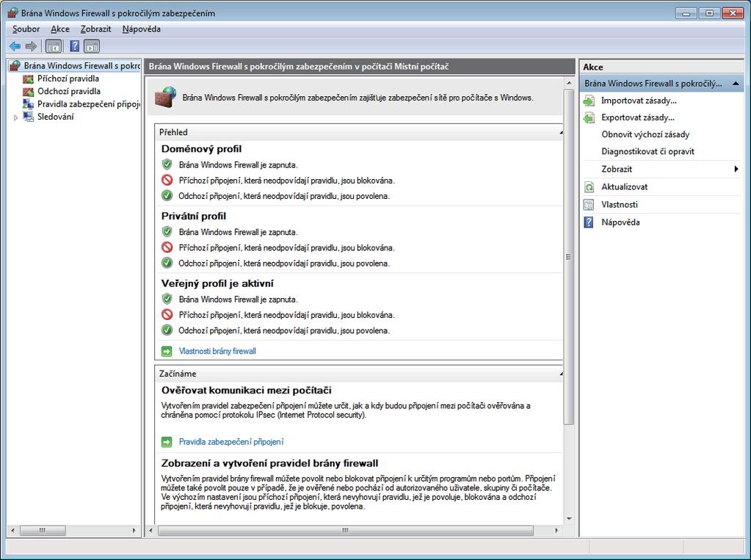Collapse the Začínáme section

click(561, 374)
